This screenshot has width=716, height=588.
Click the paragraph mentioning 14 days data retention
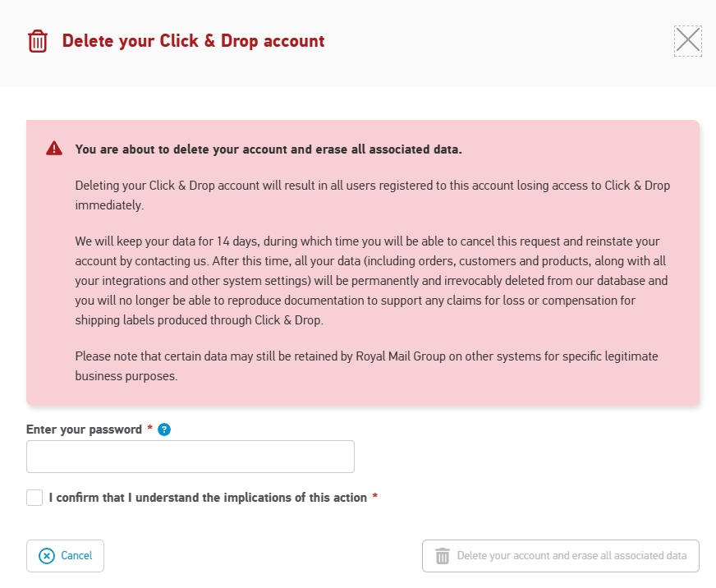(x=371, y=281)
